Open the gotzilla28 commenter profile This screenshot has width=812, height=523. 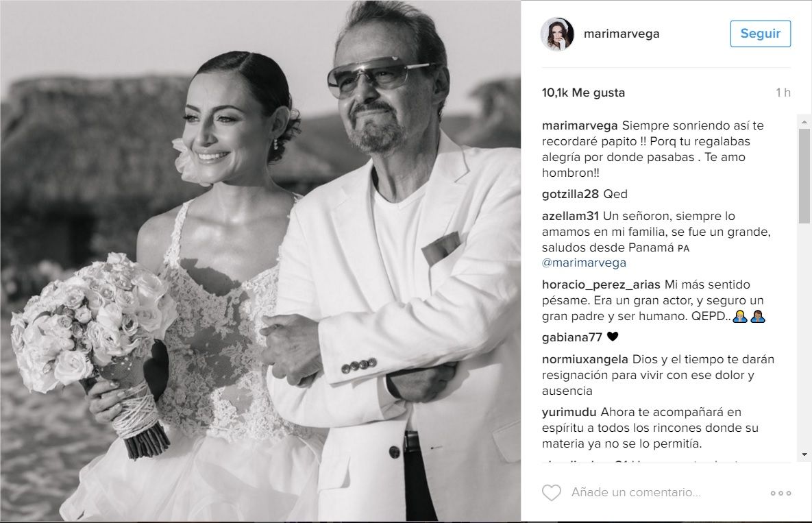point(570,194)
